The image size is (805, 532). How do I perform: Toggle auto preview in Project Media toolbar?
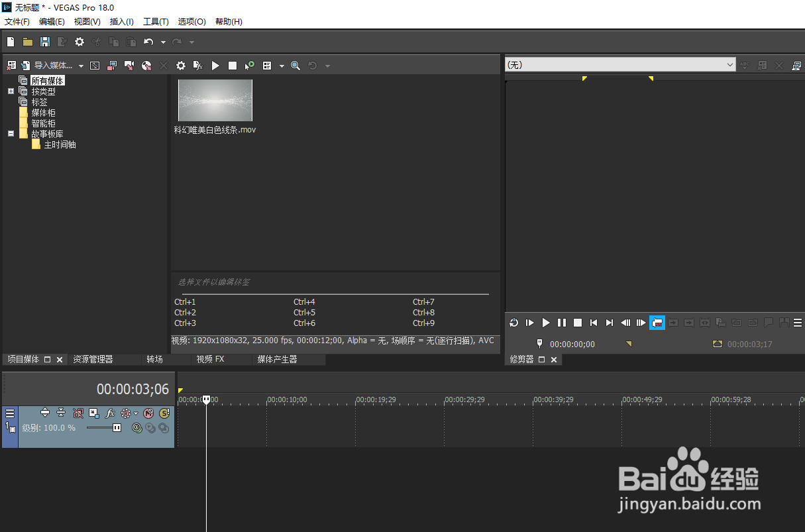tap(250, 66)
